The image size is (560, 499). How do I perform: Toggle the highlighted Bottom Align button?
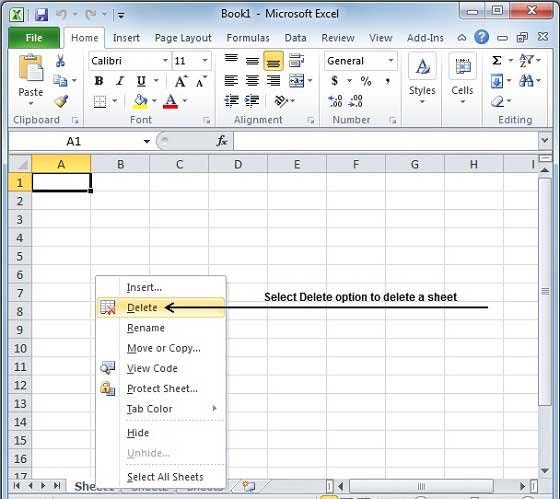point(273,61)
